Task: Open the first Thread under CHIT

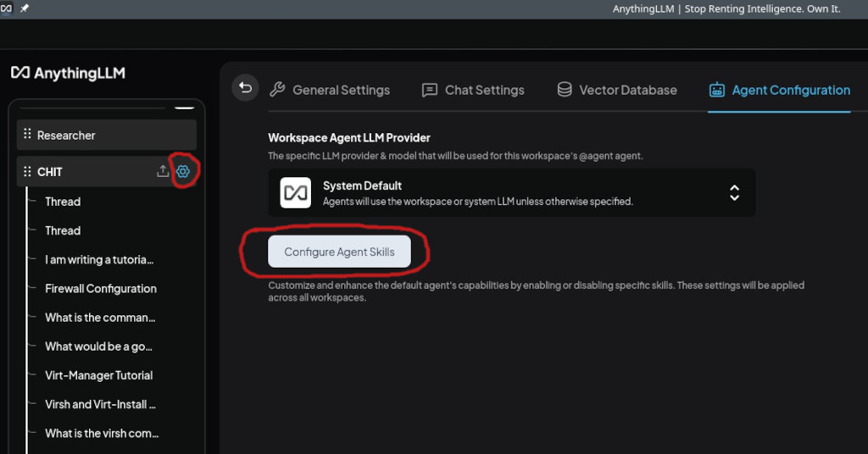Action: (x=63, y=202)
